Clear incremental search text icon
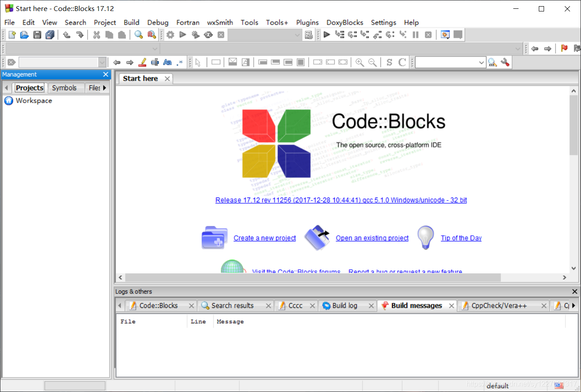 tap(12, 62)
